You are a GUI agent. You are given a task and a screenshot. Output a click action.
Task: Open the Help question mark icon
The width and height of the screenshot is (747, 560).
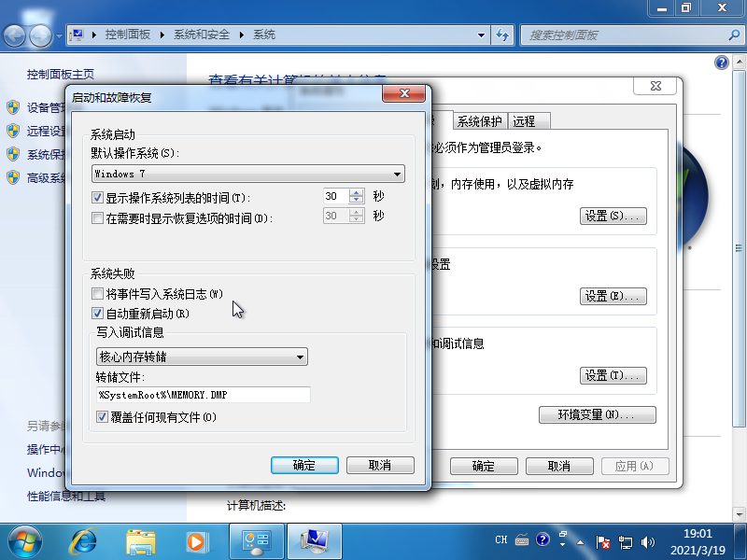click(719, 63)
